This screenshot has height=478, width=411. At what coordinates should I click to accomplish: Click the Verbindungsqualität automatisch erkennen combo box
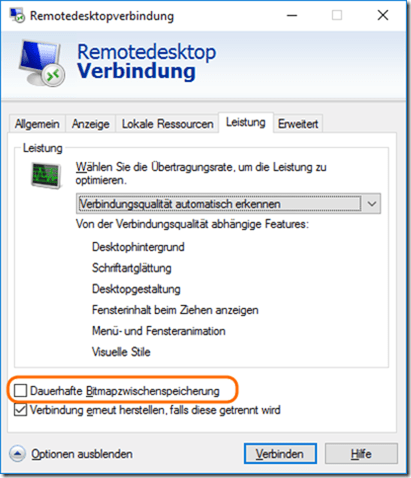click(x=228, y=204)
